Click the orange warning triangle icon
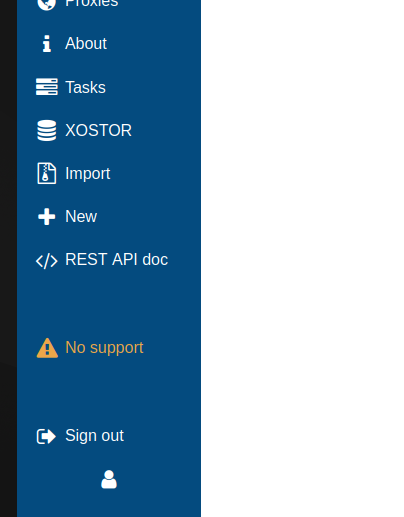Screen dimensions: 404x517 [47, 348]
